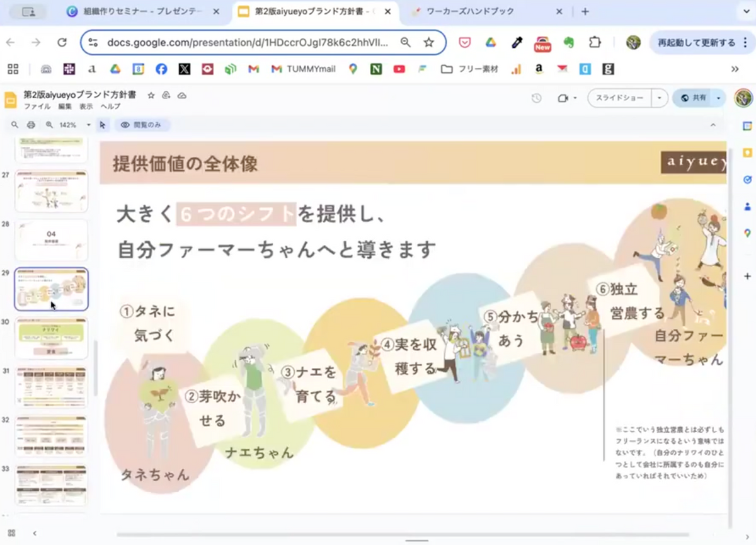756x545 pixels.
Task: Start the スライドショー presentation
Action: tap(619, 98)
